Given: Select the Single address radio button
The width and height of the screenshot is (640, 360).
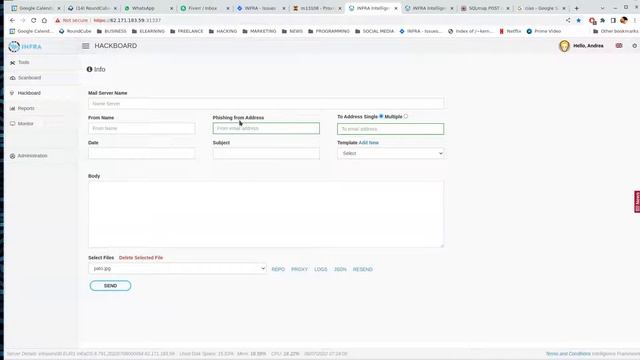Looking at the screenshot, I should [x=381, y=116].
